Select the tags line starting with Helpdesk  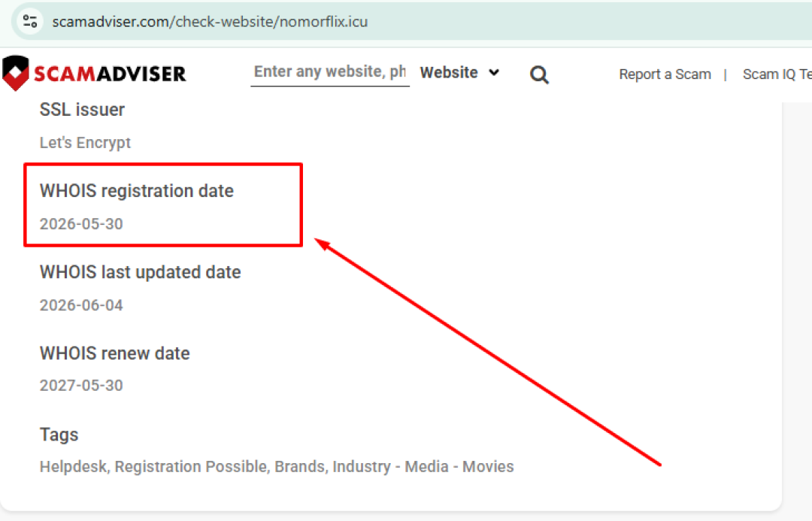pos(277,467)
